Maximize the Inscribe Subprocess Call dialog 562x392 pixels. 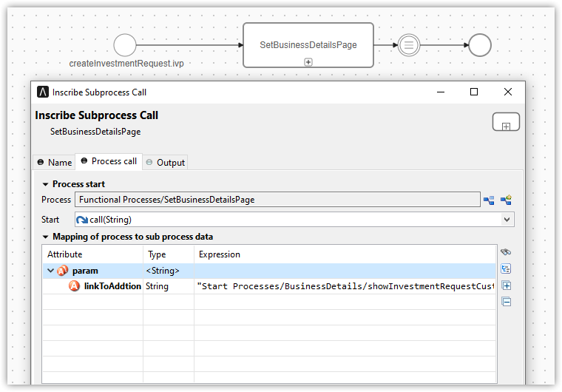click(474, 92)
